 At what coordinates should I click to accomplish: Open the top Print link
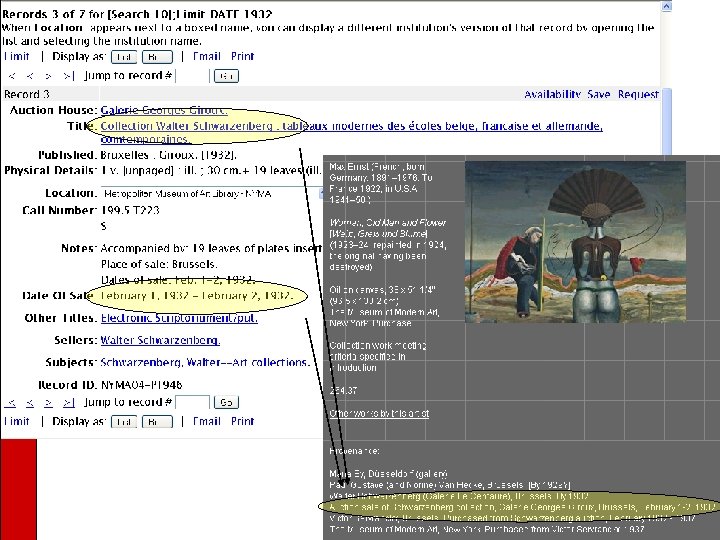(242, 56)
